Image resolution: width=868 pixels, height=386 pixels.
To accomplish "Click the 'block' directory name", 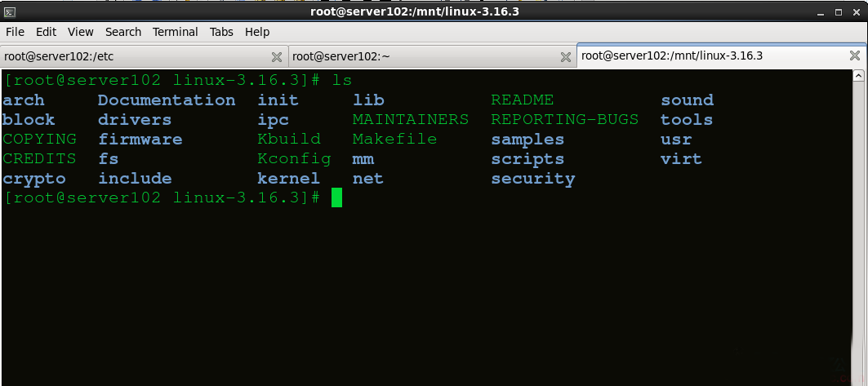I will tap(29, 119).
